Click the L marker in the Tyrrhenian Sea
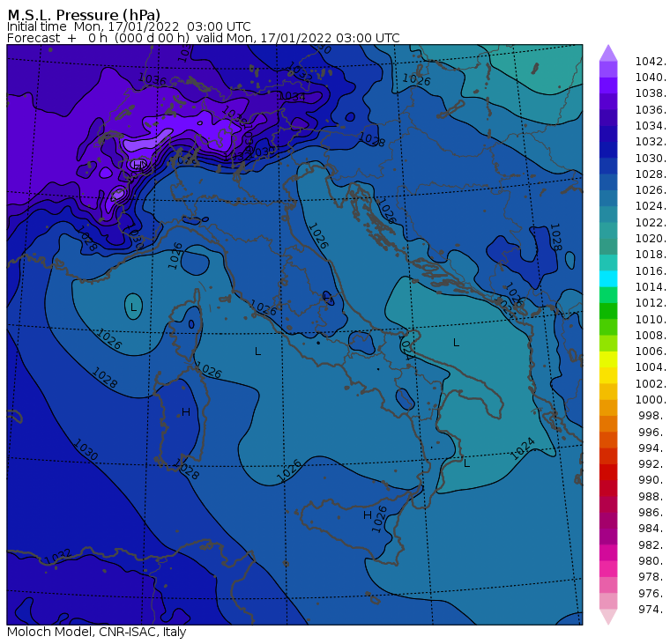Screen dimensions: 670x644 click(x=257, y=352)
